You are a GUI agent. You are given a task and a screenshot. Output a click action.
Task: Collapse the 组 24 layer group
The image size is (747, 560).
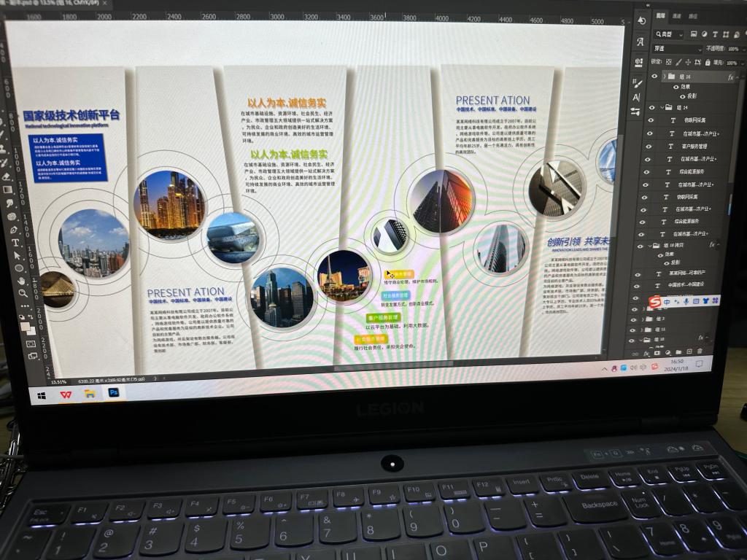click(661, 107)
